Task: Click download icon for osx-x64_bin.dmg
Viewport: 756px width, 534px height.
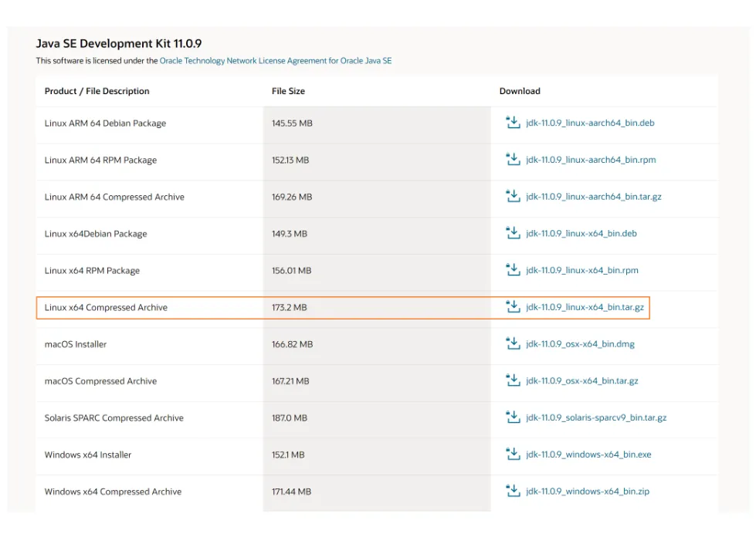Action: pyautogui.click(x=513, y=343)
